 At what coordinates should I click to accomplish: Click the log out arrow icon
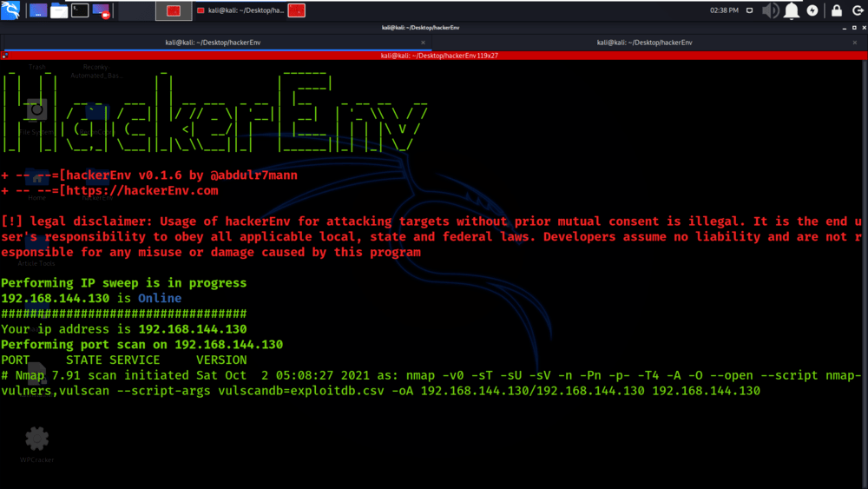tap(858, 10)
